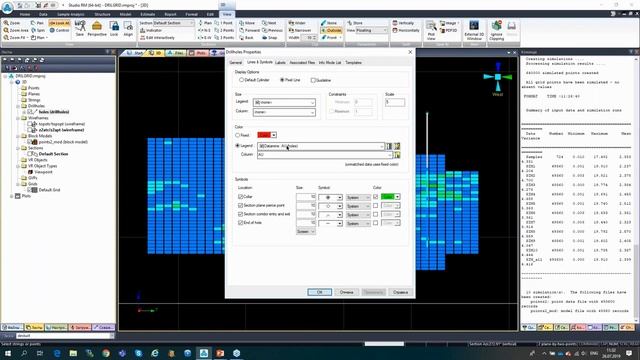Click the Отмена cancel button
The image size is (640, 360).
coord(347,292)
